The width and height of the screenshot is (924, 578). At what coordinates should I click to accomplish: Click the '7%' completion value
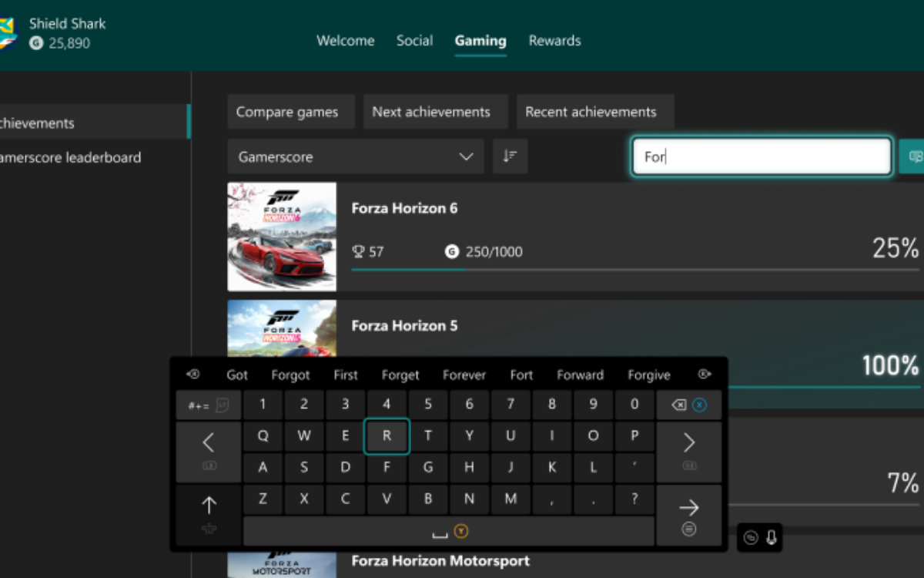pyautogui.click(x=903, y=483)
